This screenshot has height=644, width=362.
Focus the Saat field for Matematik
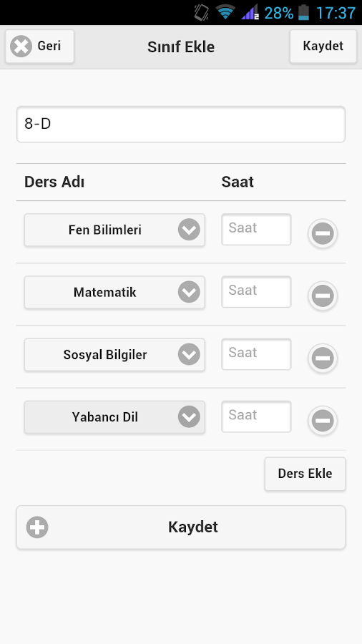tap(257, 292)
